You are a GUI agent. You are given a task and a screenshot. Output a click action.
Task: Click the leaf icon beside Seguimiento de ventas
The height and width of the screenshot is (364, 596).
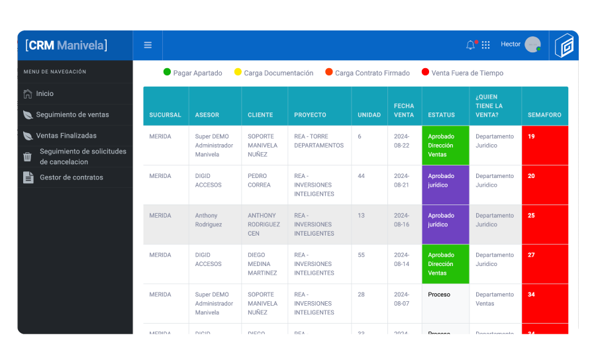coord(27,114)
